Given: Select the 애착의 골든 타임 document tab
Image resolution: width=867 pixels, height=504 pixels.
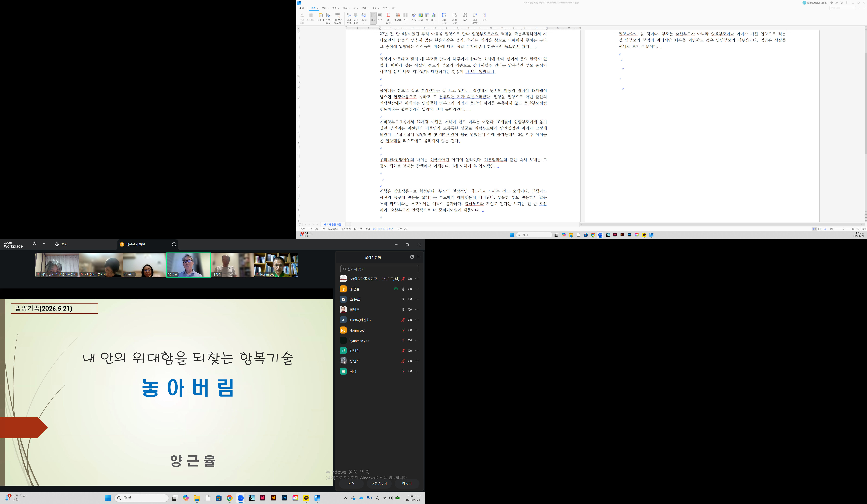Looking at the screenshot, I should coord(332,224).
